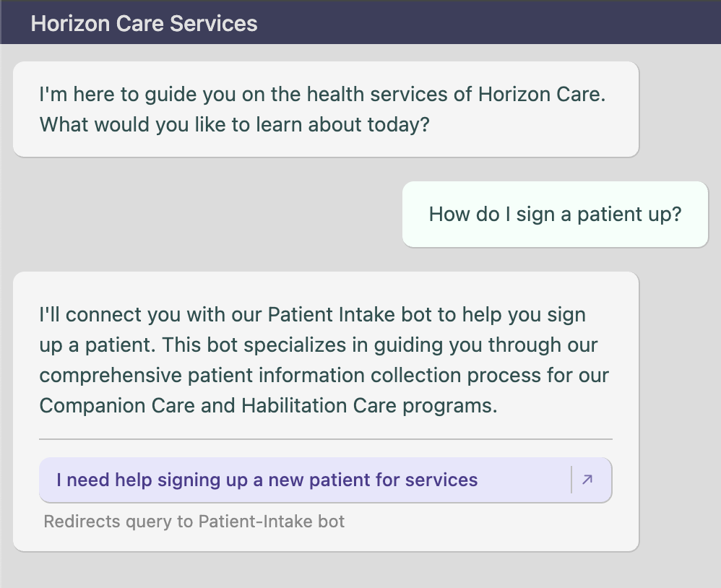
Task: Click the caption 'Redirects query to Patient-Intake bot'
Action: coord(194,521)
